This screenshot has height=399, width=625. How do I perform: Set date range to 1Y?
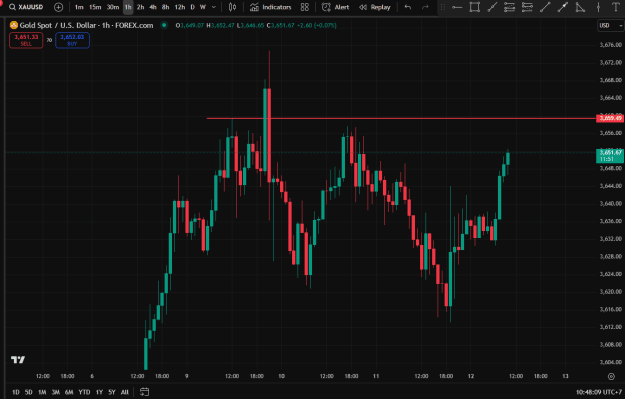[99, 392]
